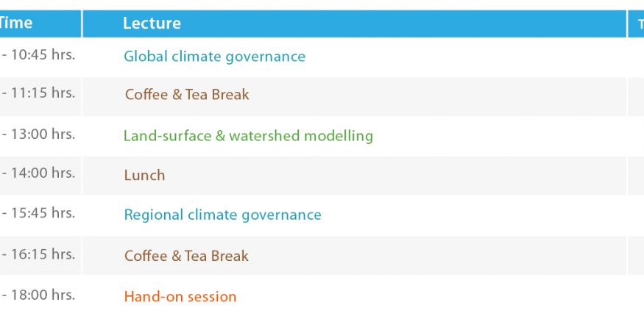Click the 11:15 hrs. time cell

39,93
